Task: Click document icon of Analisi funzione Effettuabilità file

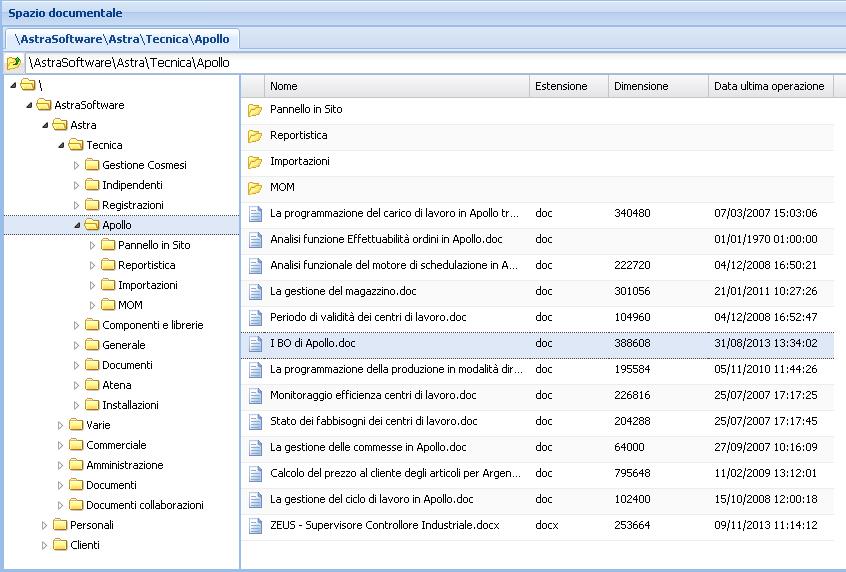Action: (x=255, y=240)
